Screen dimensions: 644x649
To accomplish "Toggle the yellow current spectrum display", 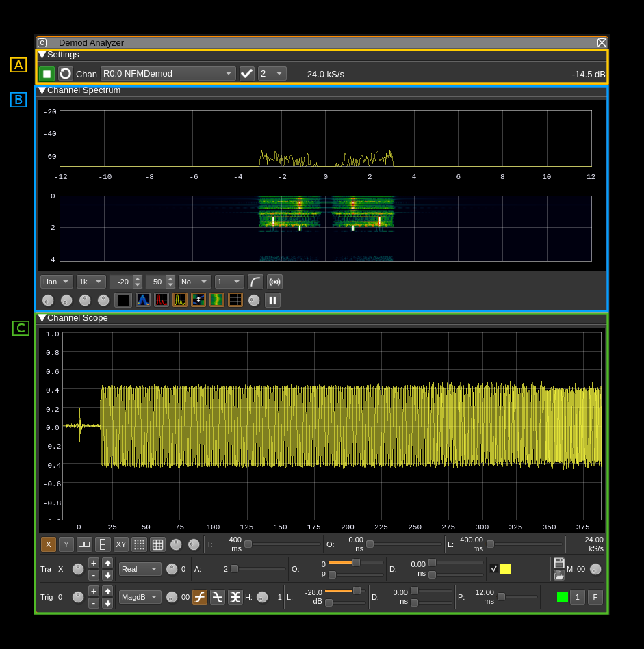I will coord(180,300).
